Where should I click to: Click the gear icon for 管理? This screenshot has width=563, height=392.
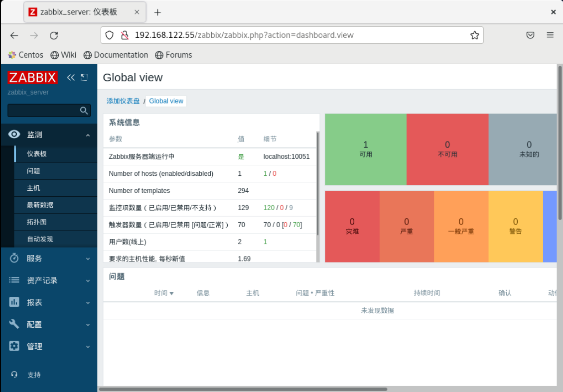[x=14, y=346]
